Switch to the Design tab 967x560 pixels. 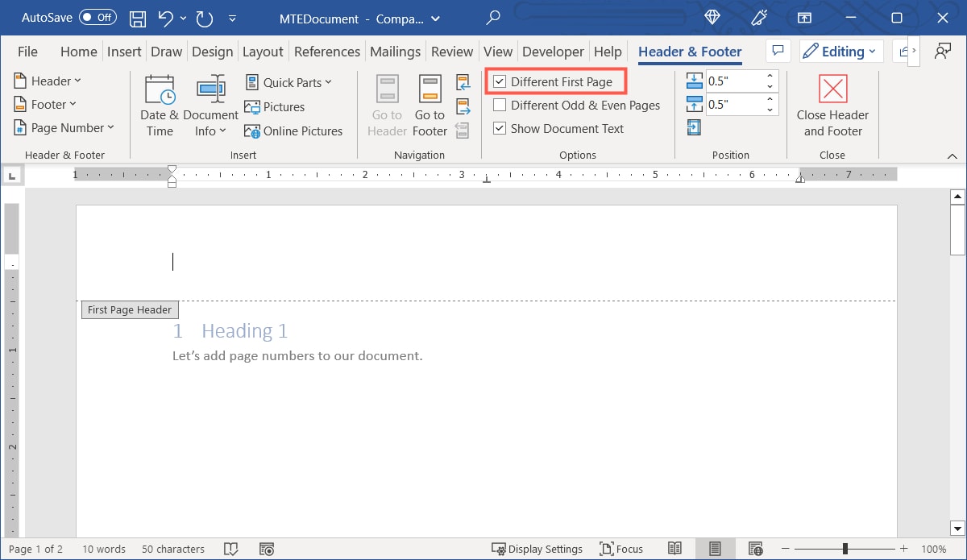(x=212, y=51)
